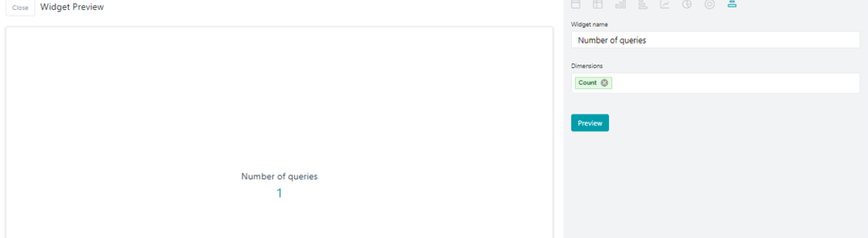Click the empty widget preview card area

pos(279,99)
